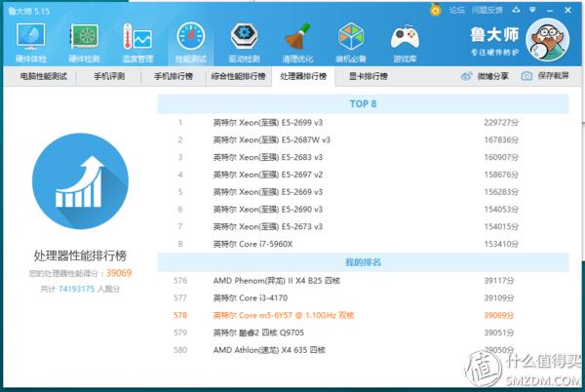Click 我的排名 section header
The height and width of the screenshot is (392, 585).
tap(363, 262)
